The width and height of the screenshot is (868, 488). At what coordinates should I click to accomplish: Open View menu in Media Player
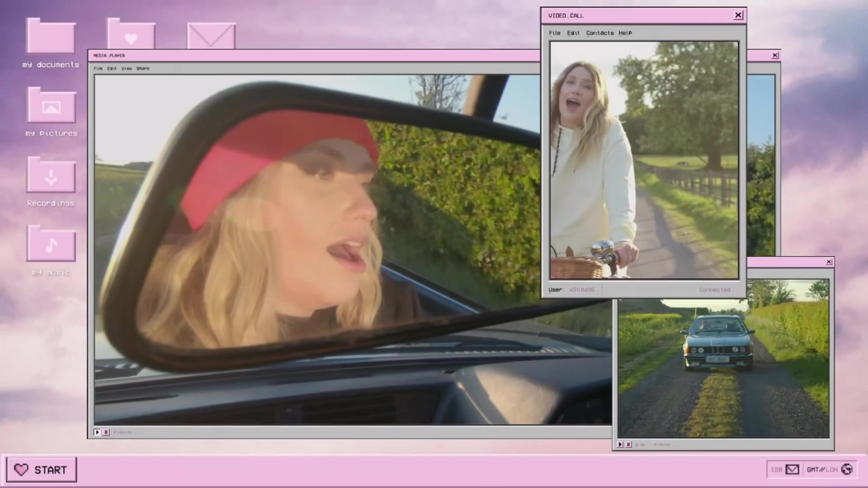point(127,68)
